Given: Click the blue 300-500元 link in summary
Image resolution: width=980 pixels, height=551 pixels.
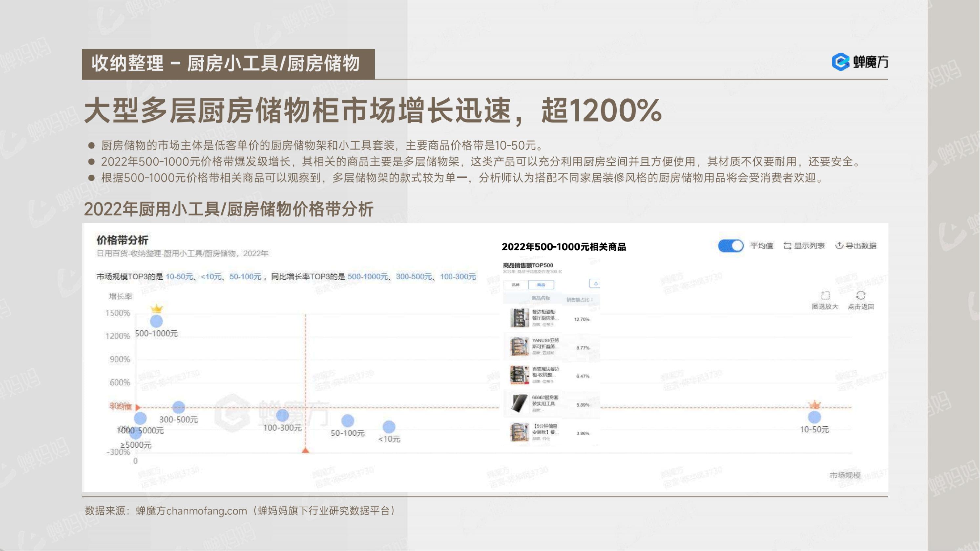Looking at the screenshot, I should pos(414,277).
